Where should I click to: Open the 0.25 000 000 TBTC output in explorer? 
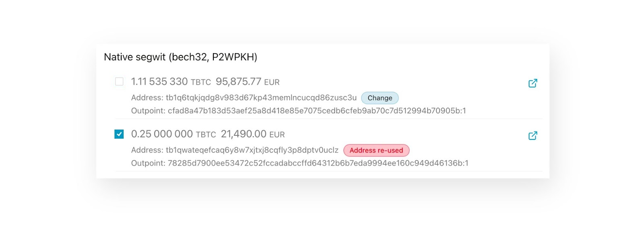(533, 136)
